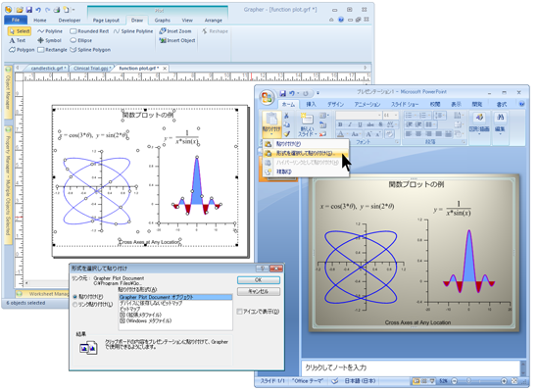Switch to PowerPoint normal view button

416,381
